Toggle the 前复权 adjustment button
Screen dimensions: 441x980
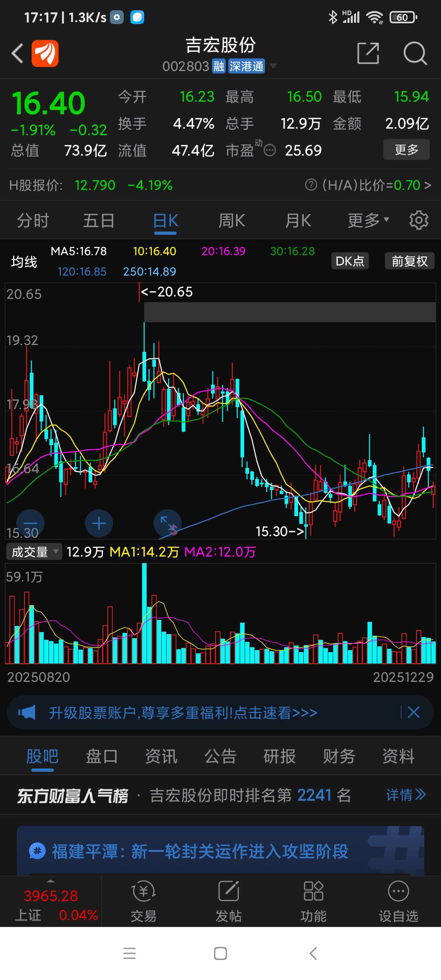410,261
